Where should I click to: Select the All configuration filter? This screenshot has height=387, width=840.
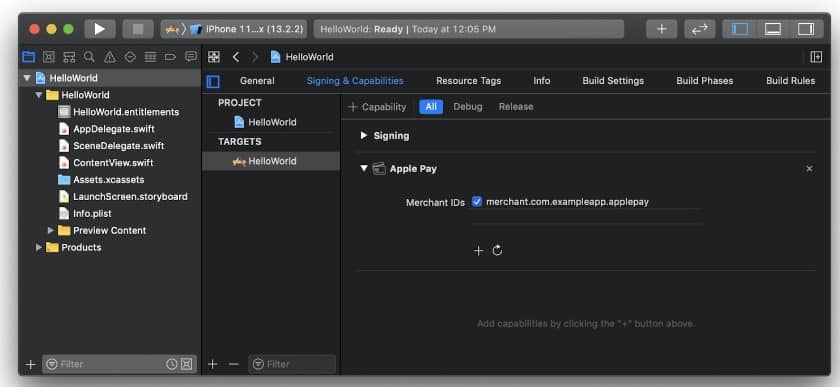click(431, 107)
